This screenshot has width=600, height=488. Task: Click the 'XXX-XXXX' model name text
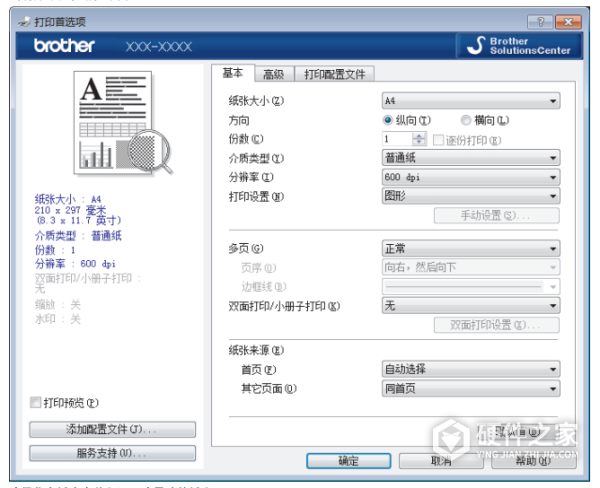tap(159, 47)
